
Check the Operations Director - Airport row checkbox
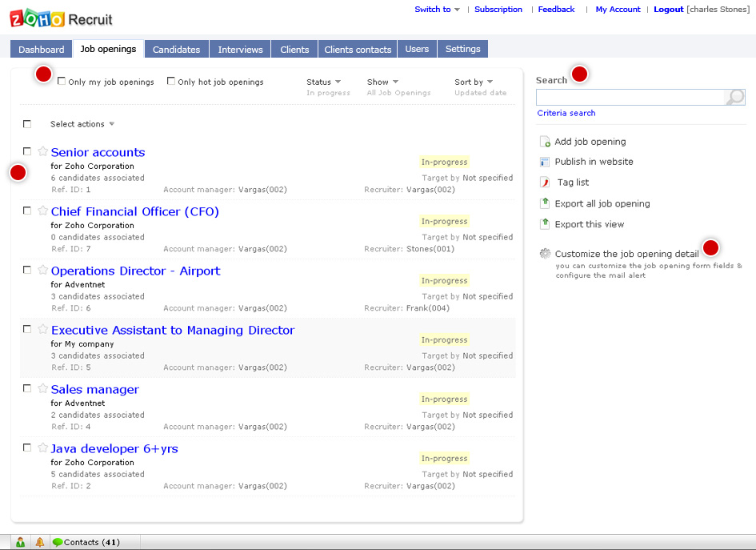(x=27, y=270)
